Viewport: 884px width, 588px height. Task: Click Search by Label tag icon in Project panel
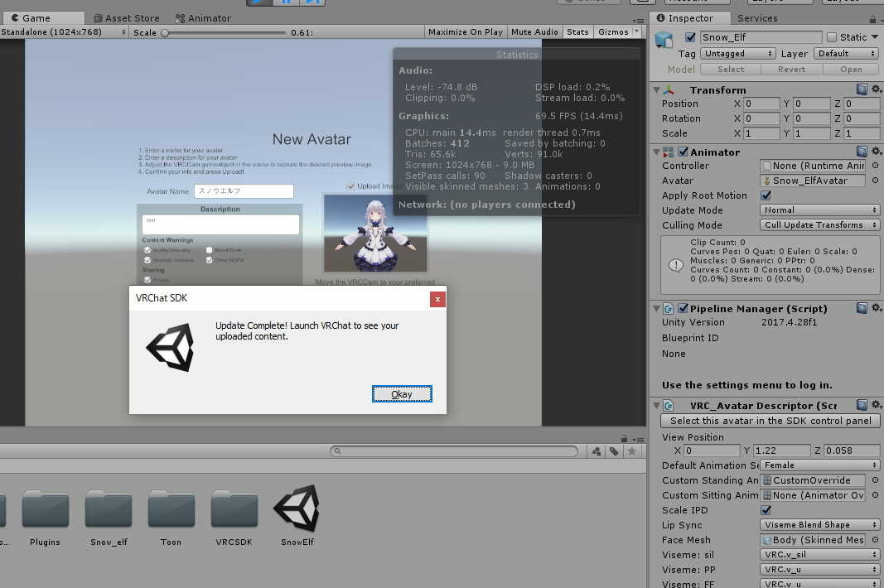point(614,451)
